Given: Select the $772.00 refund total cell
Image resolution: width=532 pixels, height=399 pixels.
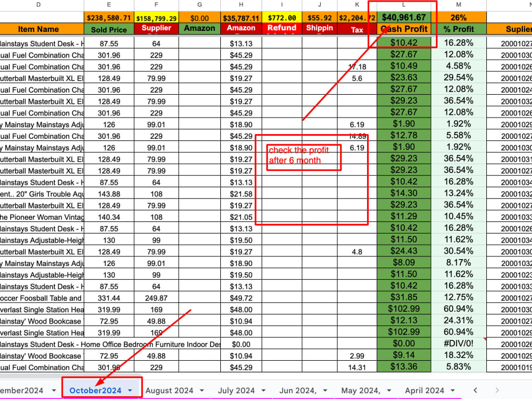Looking at the screenshot, I should [x=281, y=18].
